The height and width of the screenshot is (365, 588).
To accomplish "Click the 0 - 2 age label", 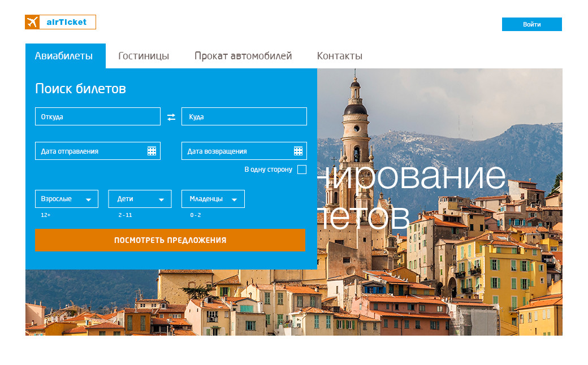I will tap(196, 215).
